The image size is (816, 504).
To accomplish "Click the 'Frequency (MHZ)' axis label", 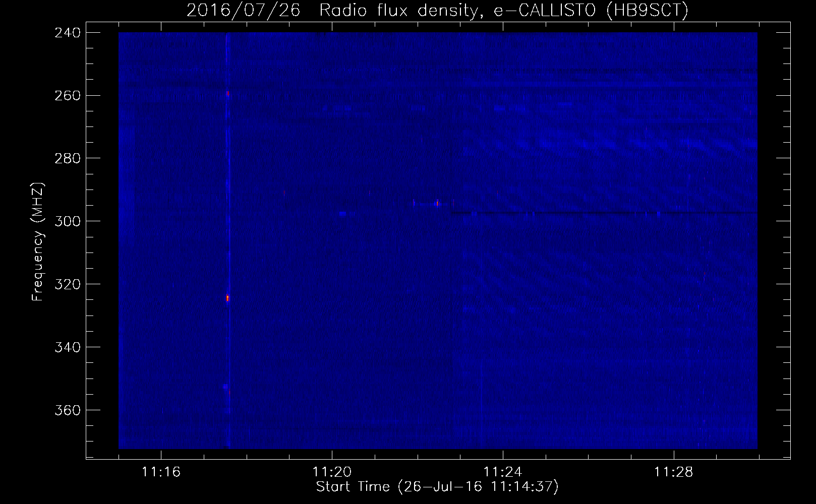I will click(37, 241).
